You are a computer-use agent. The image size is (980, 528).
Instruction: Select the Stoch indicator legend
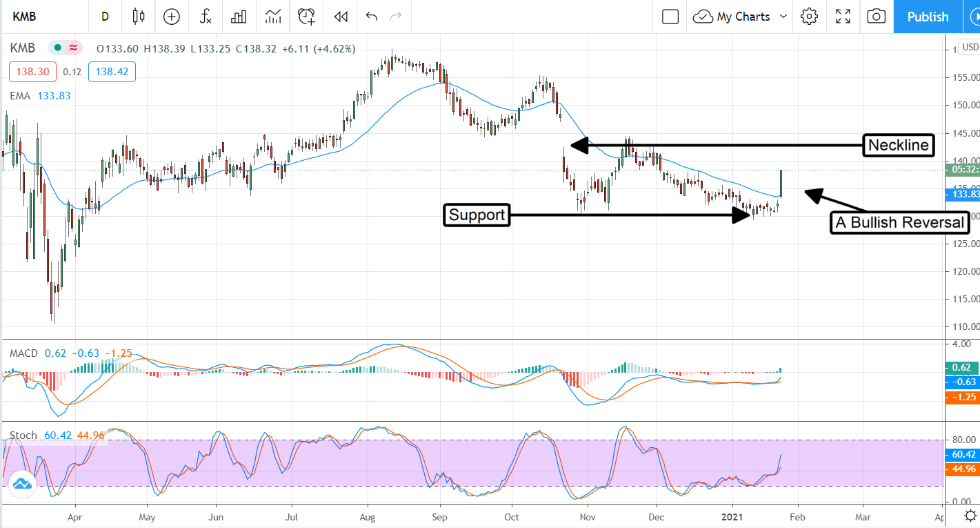coord(23,436)
